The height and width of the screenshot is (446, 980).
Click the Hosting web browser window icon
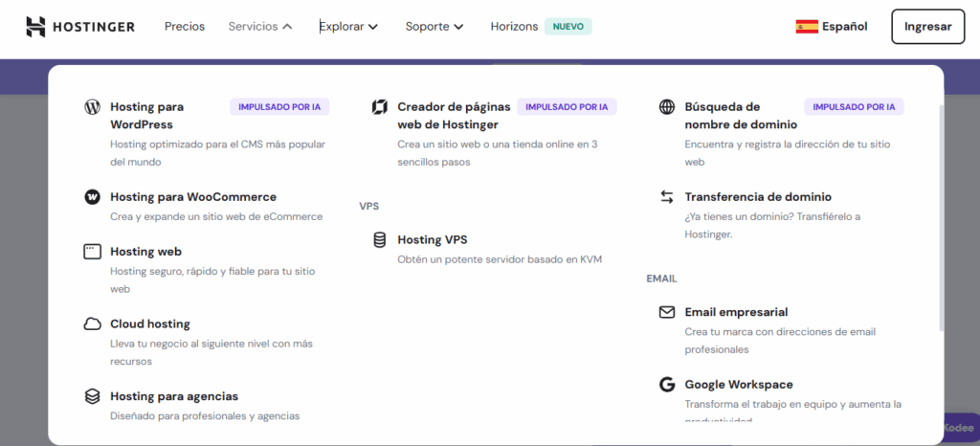[93, 252]
